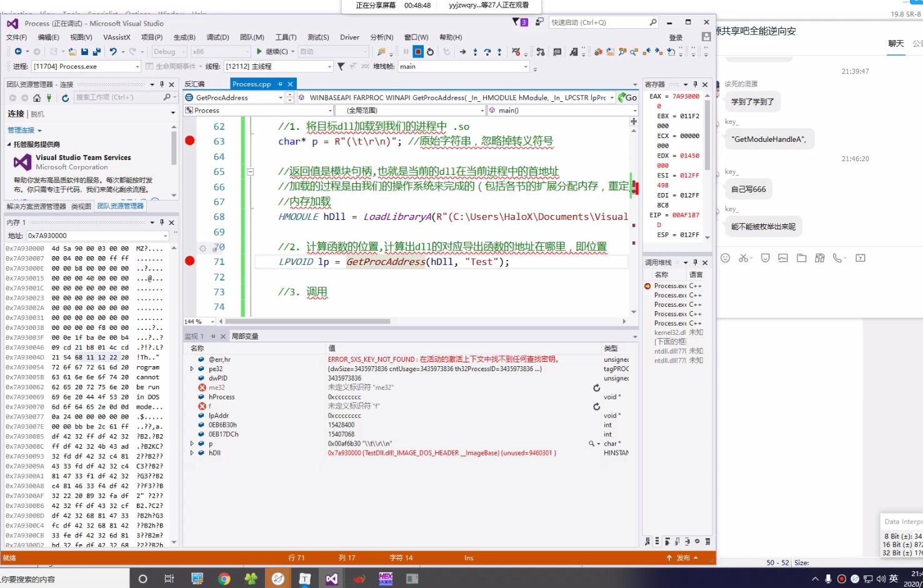Open Visual Studio from the Windows taskbar
Screen dimensions: 923x588
point(331,579)
